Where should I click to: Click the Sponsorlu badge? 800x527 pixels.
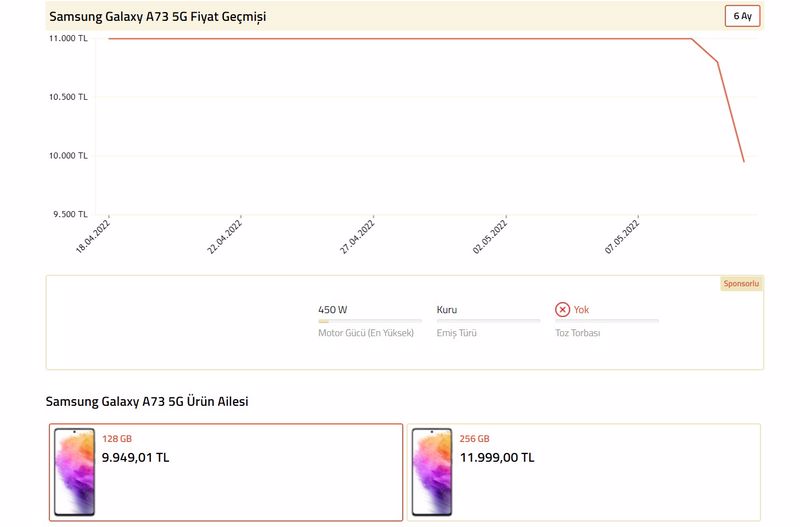point(741,284)
